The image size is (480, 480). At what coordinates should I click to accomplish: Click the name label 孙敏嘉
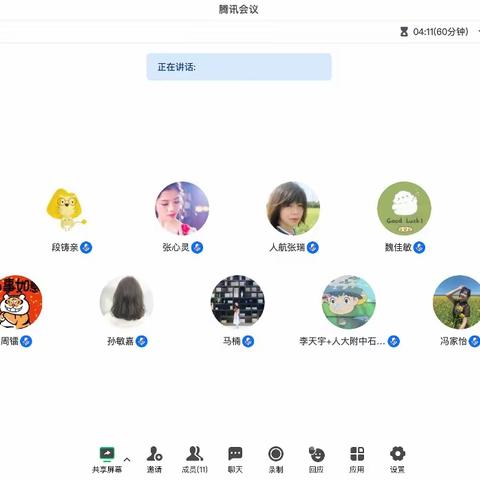120,341
